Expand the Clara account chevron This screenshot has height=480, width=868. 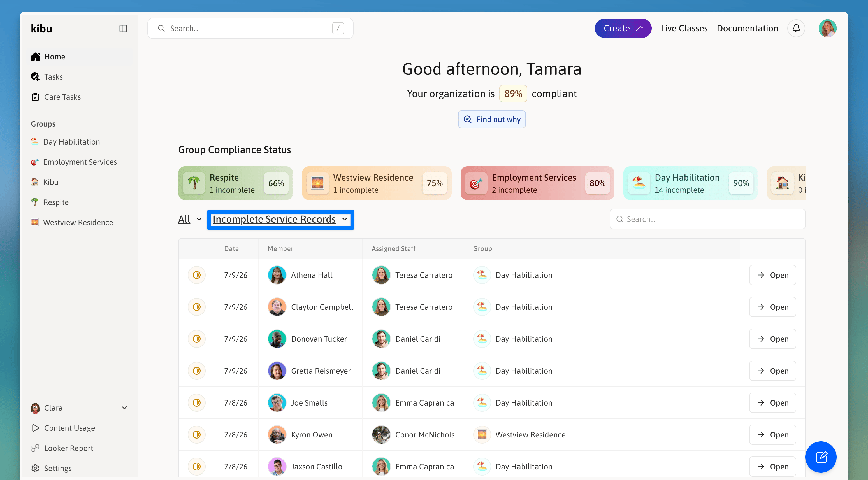point(124,407)
